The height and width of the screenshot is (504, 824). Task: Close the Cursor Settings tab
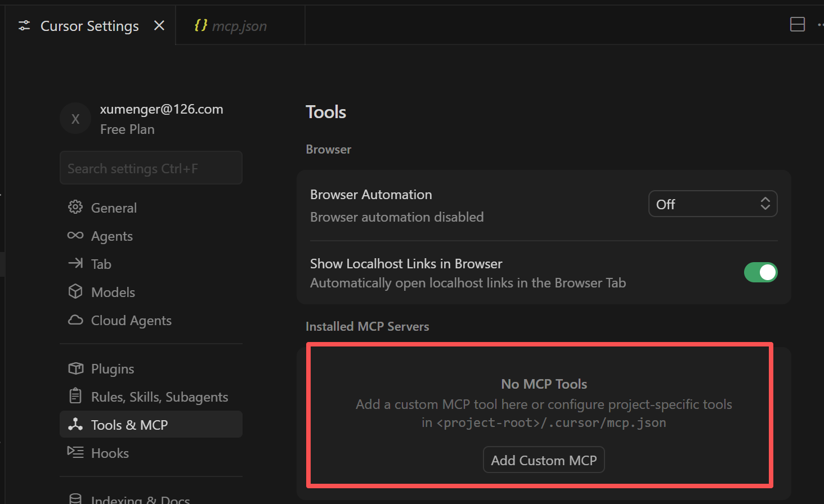coord(159,25)
